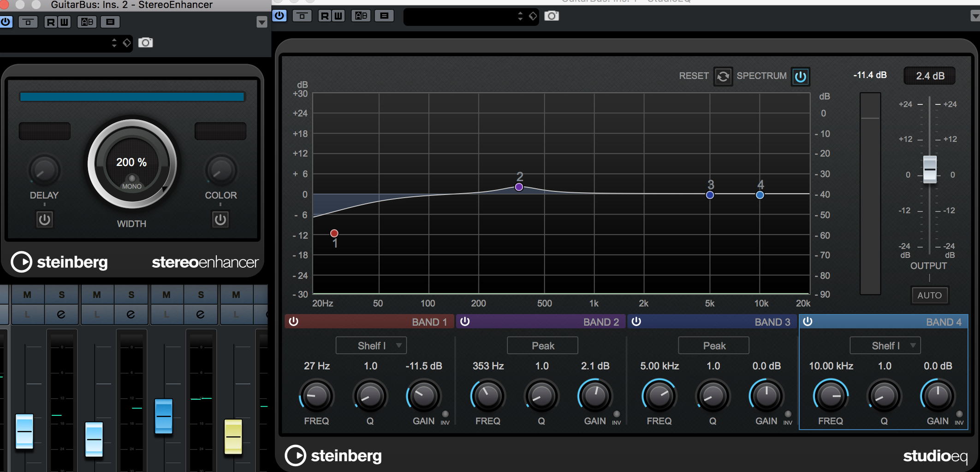Click the yellow mixer channel fader
980x472 pixels.
click(233, 437)
